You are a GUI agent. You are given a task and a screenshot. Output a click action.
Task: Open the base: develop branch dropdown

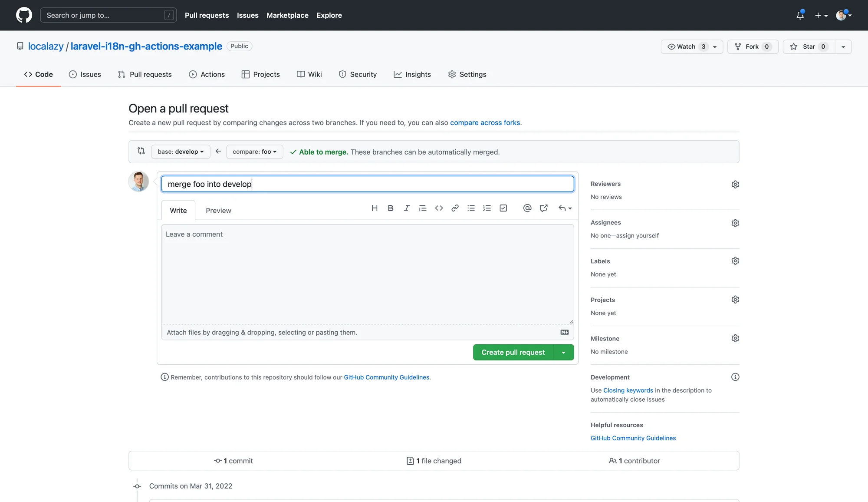coord(181,152)
